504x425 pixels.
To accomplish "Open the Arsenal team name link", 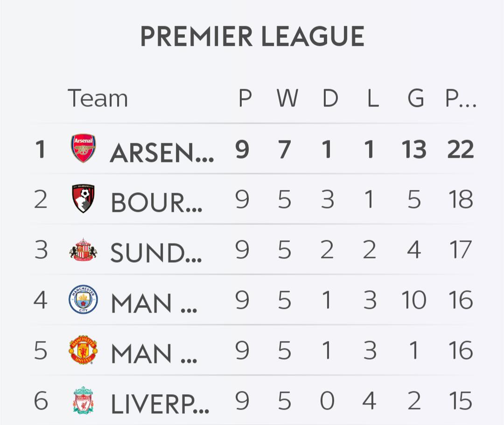I will click(161, 152).
